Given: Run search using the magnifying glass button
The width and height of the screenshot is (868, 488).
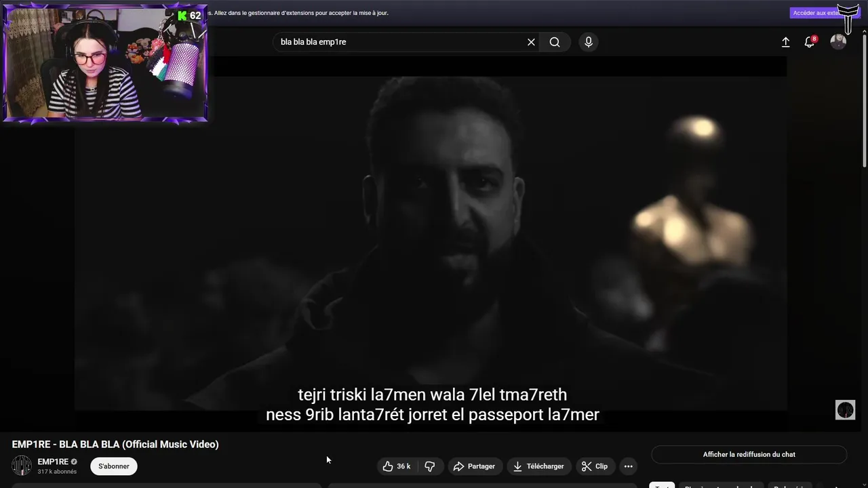Looking at the screenshot, I should click(555, 42).
